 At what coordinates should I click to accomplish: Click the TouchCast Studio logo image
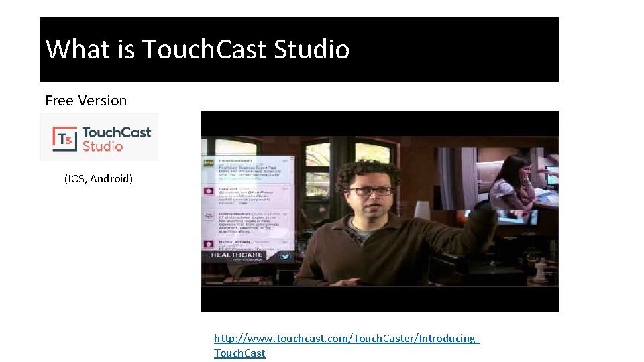[x=99, y=137]
